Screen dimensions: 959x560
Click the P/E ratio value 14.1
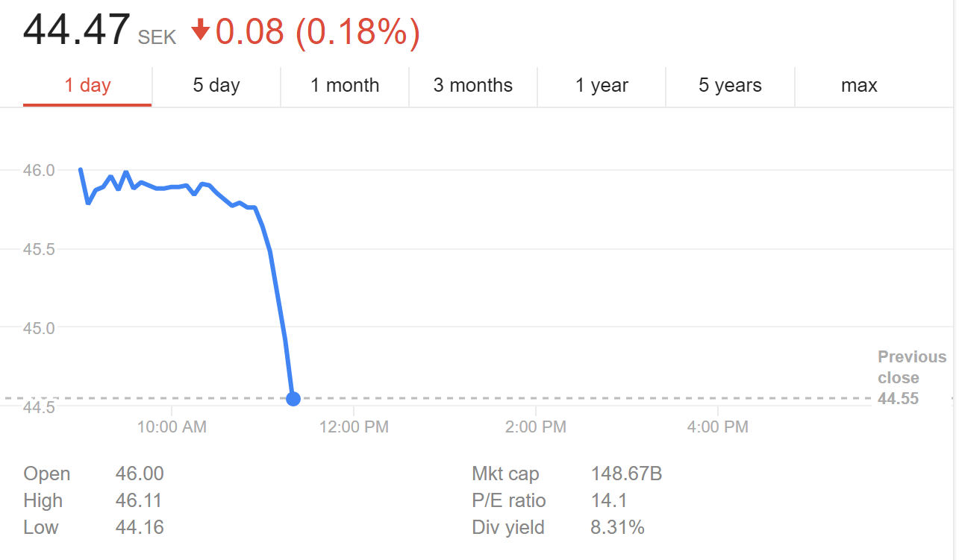click(608, 501)
